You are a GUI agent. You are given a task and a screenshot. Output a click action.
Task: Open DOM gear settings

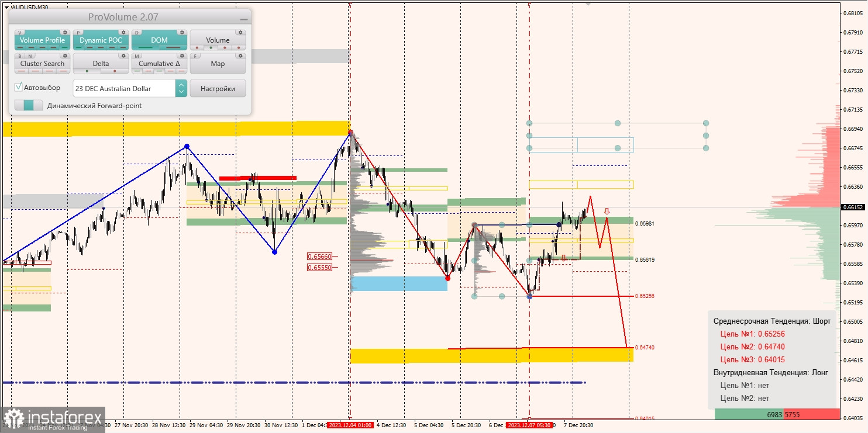pyautogui.click(x=182, y=32)
